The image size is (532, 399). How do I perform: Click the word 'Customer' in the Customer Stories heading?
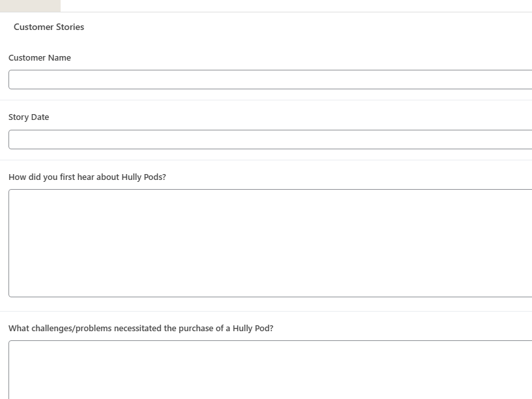(x=34, y=27)
